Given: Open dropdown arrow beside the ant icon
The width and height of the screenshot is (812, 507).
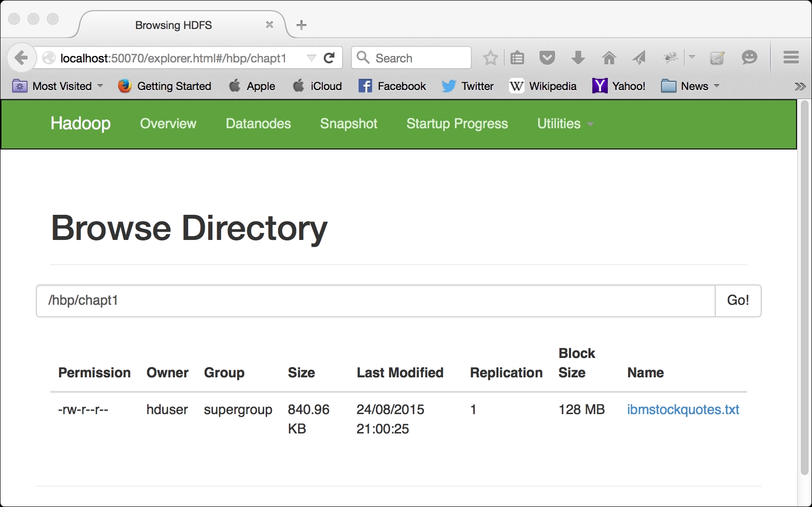Looking at the screenshot, I should [x=692, y=58].
